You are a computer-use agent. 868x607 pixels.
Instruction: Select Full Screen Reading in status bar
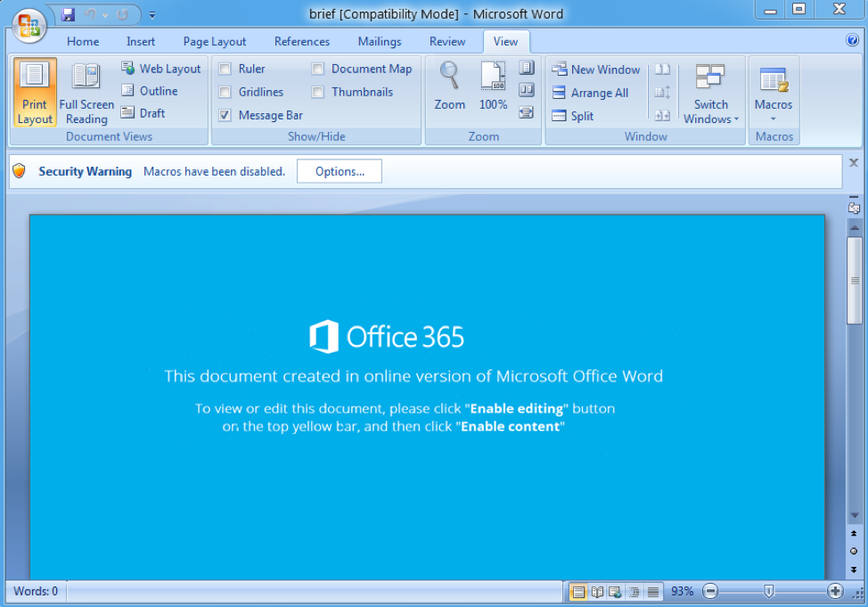[x=597, y=592]
